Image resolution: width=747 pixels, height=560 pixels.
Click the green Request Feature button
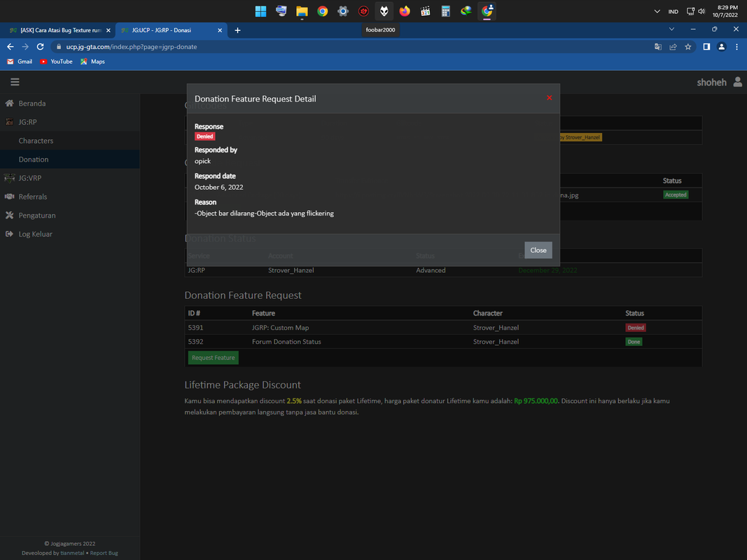coord(213,358)
